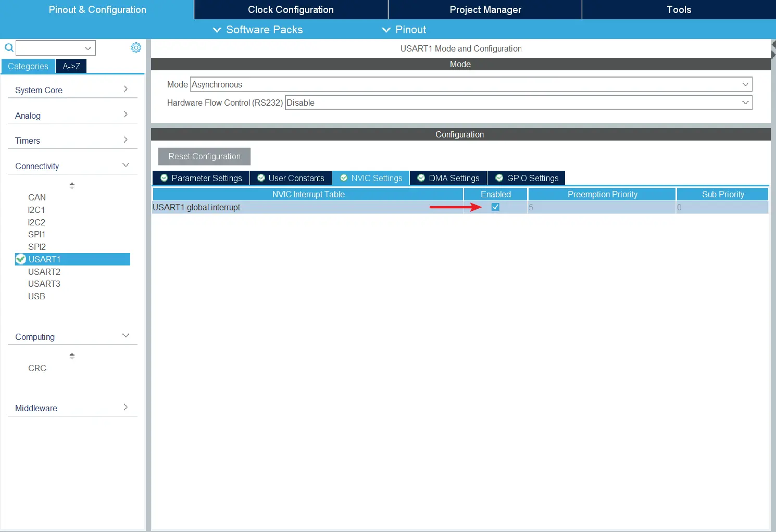Open the Project Manager tab

coord(485,9)
